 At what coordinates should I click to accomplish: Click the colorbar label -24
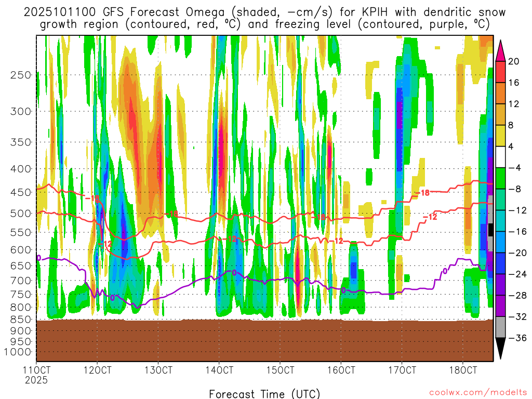click(x=517, y=274)
